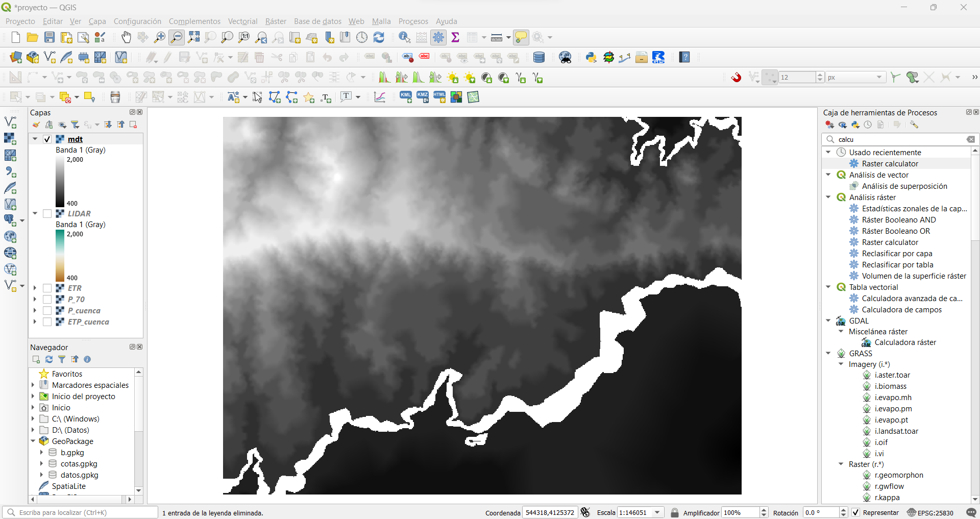The image size is (980, 519).
Task: Open the Procesos menu
Action: click(x=413, y=21)
